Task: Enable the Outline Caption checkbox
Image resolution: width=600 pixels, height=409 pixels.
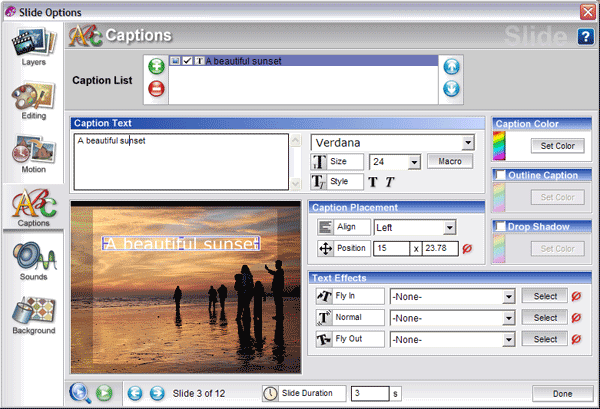Action: click(500, 175)
